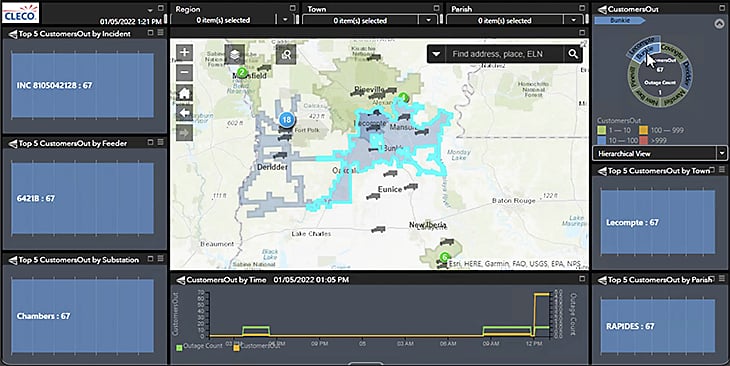
Task: Maximize the CustomersOut donut panel
Action: point(722,8)
